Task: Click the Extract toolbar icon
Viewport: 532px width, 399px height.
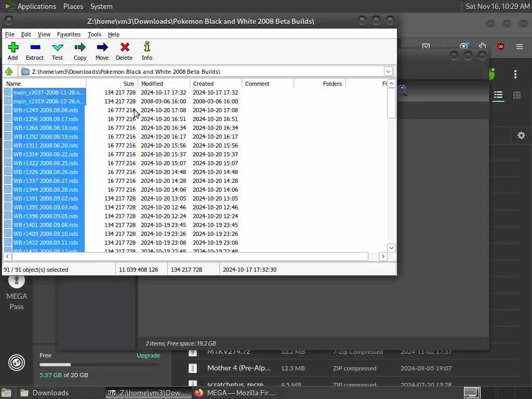Action: [x=35, y=51]
